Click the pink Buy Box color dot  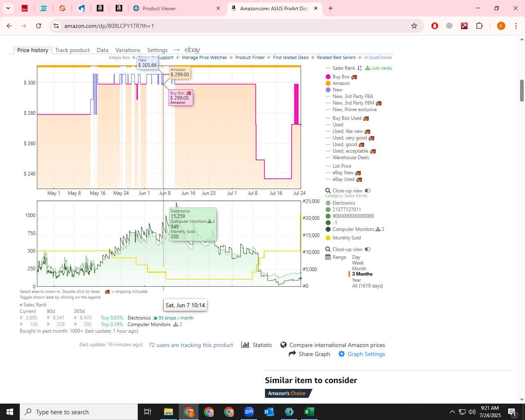click(x=328, y=77)
